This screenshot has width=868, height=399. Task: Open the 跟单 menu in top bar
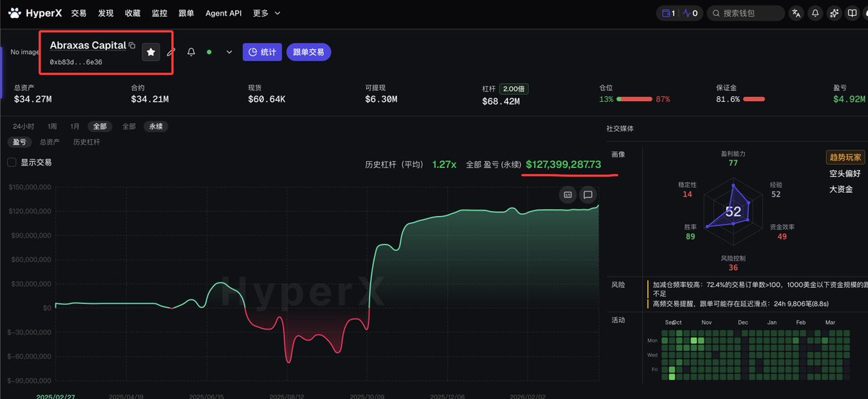click(x=186, y=13)
